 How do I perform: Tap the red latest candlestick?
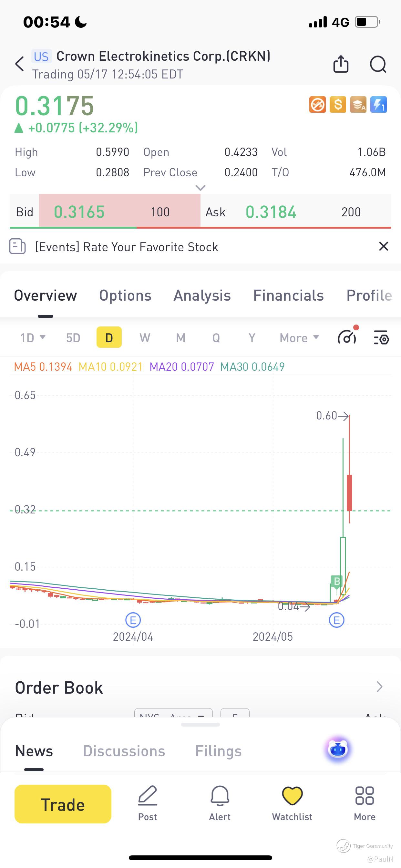point(349,492)
